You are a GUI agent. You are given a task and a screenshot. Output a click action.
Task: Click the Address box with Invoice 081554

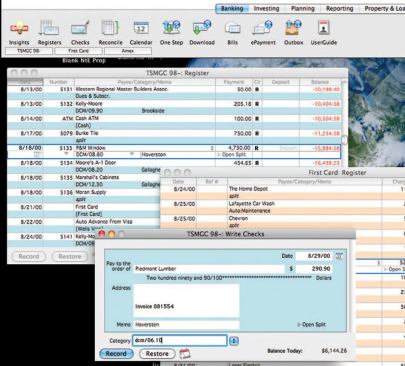pos(186,301)
